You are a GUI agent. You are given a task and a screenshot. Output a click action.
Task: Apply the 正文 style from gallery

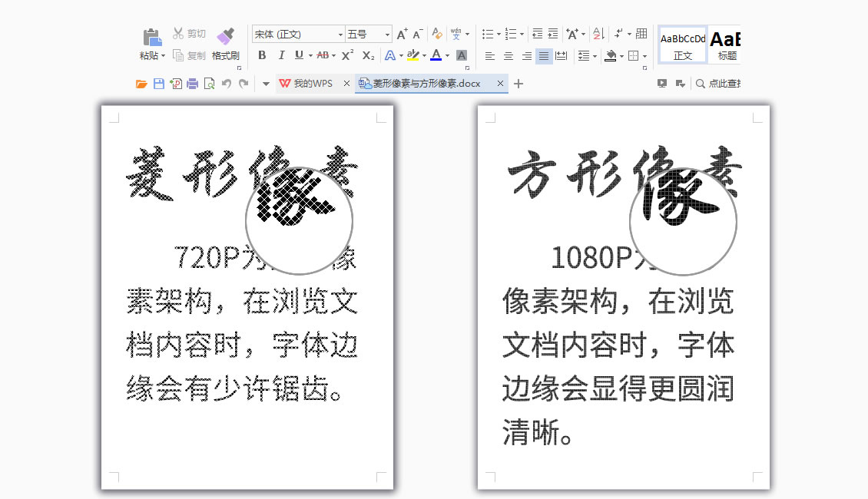point(683,45)
